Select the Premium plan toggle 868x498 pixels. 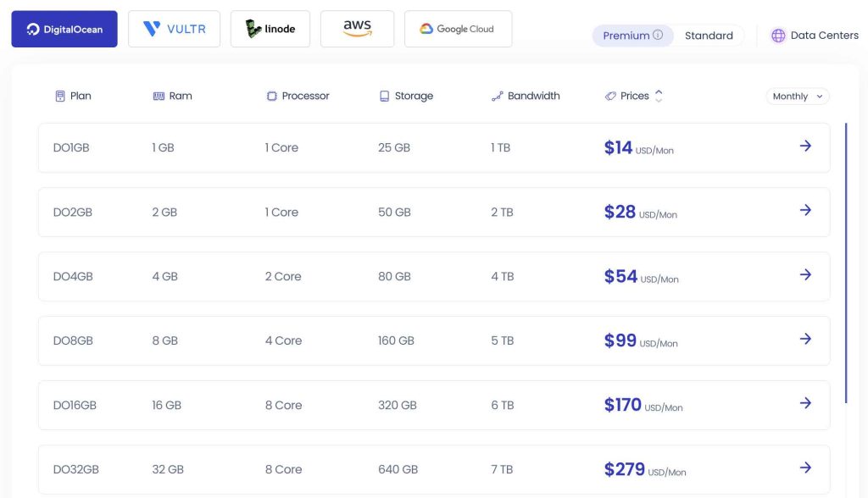tap(632, 36)
